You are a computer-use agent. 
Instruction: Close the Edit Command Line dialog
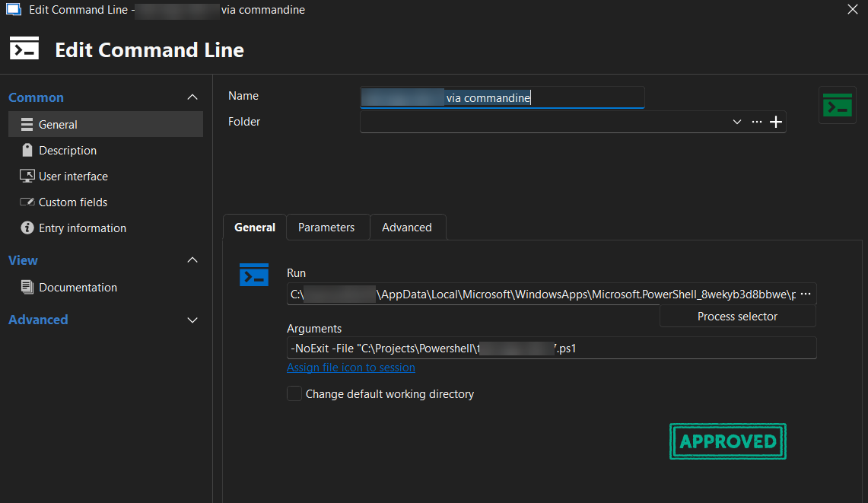[x=853, y=9]
